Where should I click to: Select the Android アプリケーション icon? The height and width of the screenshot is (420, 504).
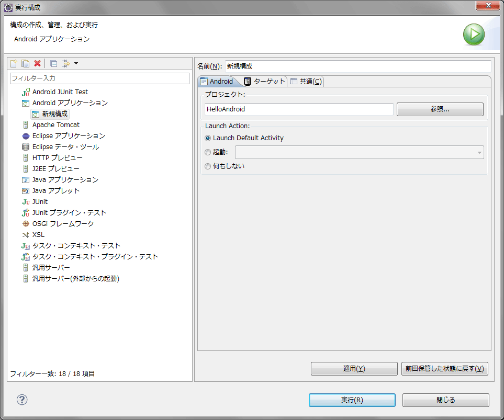(26, 103)
